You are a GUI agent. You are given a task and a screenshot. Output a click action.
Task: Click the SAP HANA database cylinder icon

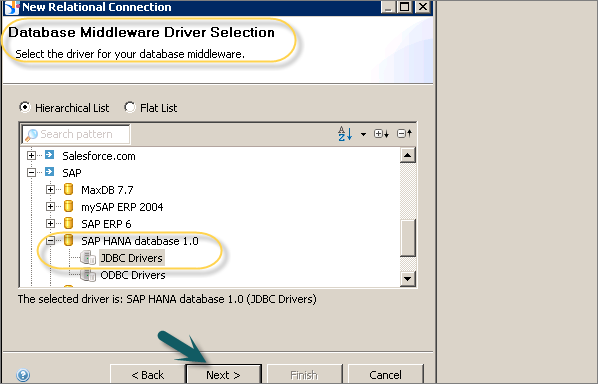click(69, 240)
